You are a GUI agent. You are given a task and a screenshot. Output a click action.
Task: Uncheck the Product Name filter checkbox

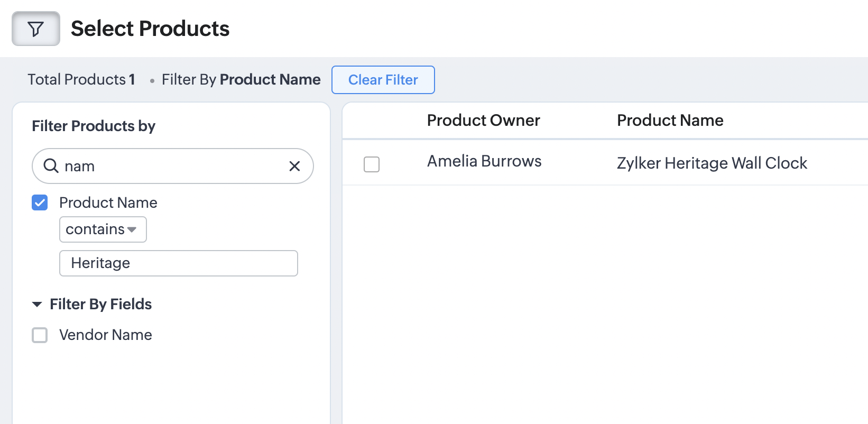pos(40,202)
